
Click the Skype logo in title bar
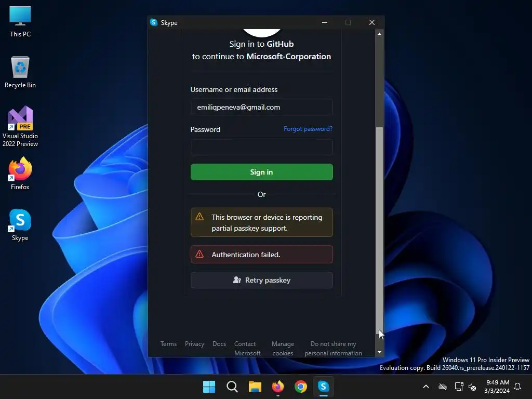[154, 22]
